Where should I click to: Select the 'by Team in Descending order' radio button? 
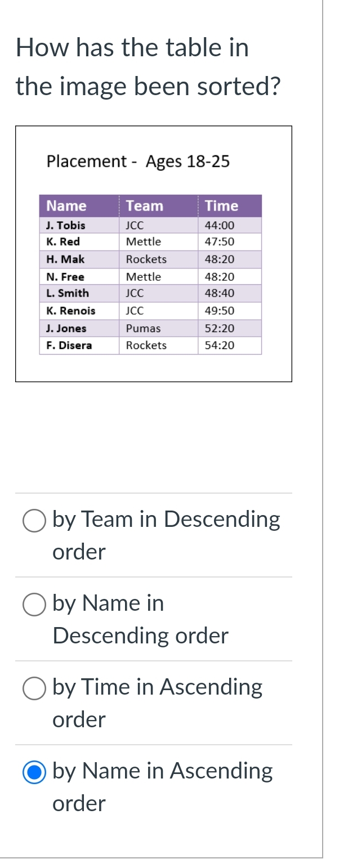34,521
